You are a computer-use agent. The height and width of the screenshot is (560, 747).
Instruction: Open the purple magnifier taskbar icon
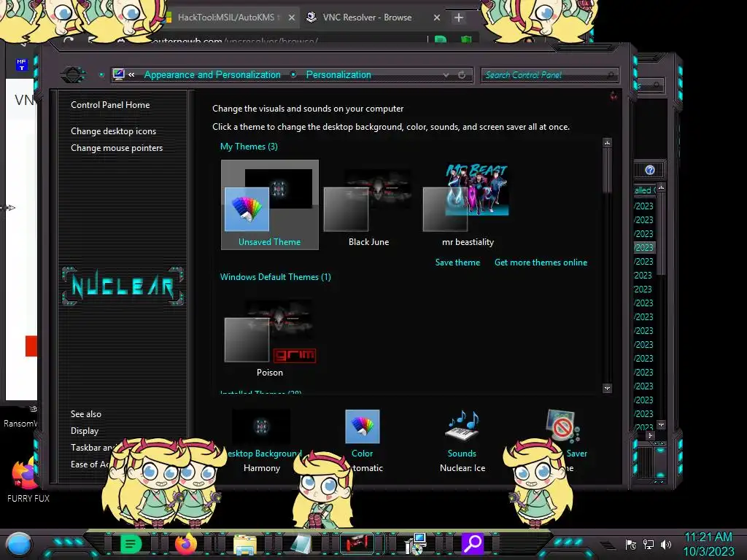[472, 544]
